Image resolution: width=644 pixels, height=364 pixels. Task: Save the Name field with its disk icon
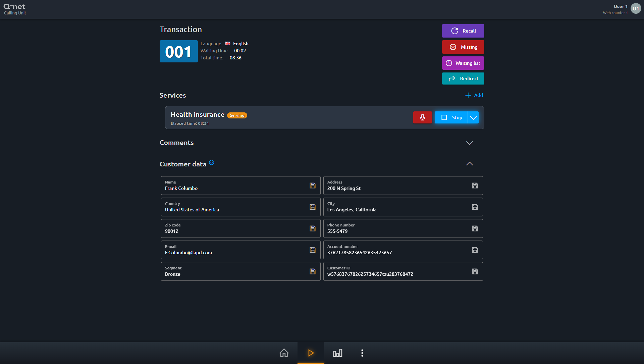[x=313, y=186]
